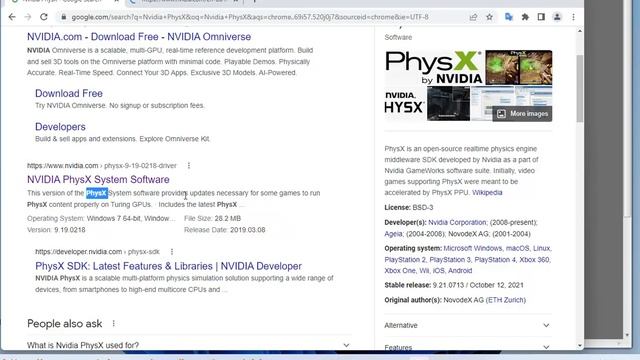Open the green PhysX game screenshot thumbnail
Screen dimensions: 640x360
(x=518, y=67)
